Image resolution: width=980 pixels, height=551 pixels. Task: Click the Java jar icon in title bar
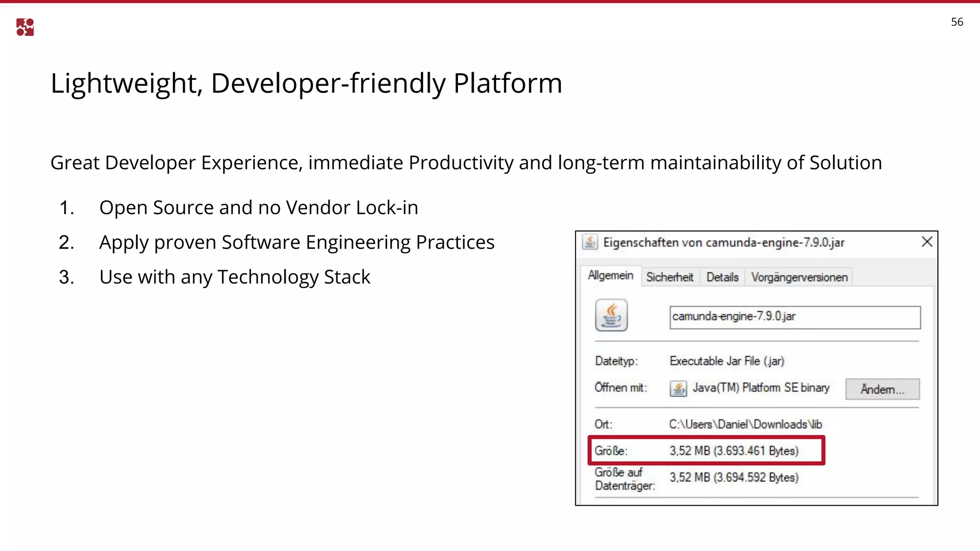pyautogui.click(x=590, y=242)
